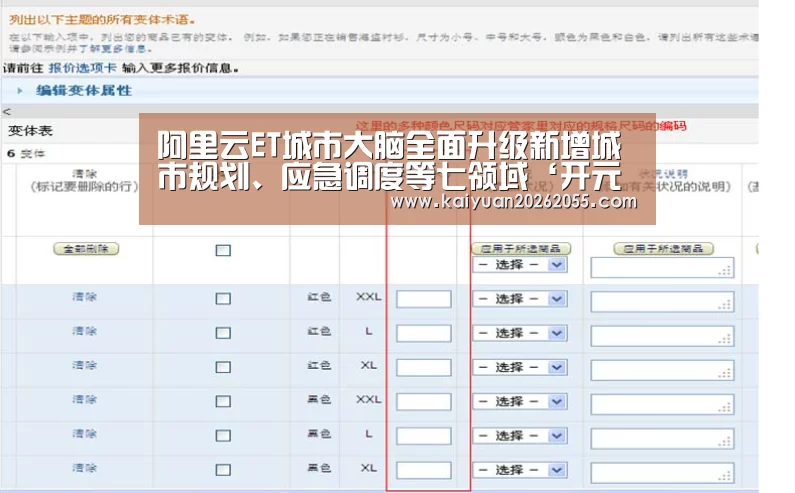Image resolution: width=795 pixels, height=493 pixels.
Task: Open 选择 dropdown for 红色 XXL row
Action: click(520, 299)
